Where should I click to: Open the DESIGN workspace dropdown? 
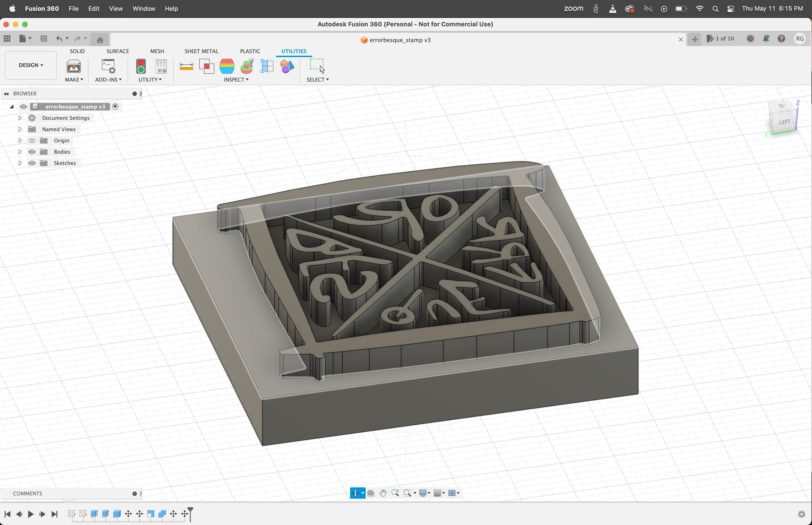pyautogui.click(x=31, y=65)
